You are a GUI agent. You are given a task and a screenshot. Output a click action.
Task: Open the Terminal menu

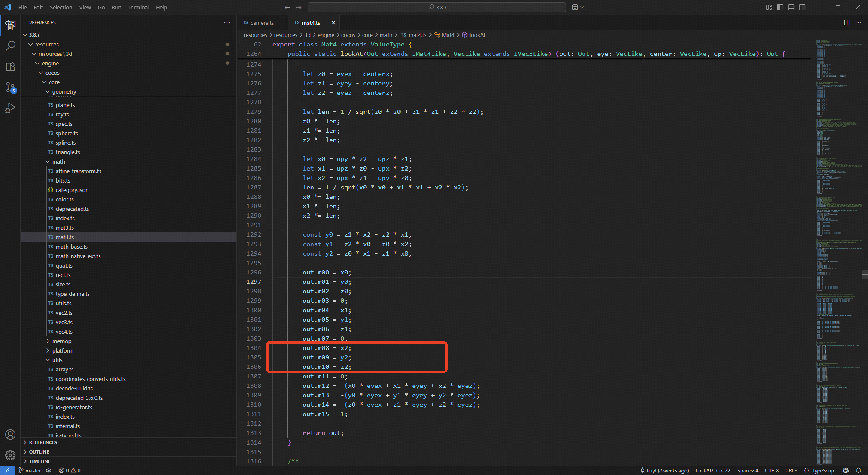tap(138, 7)
